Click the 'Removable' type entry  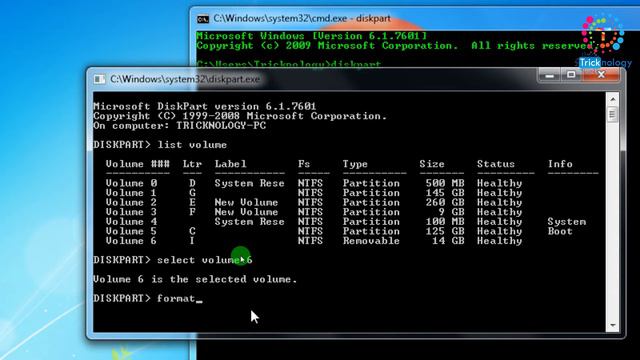click(x=371, y=241)
